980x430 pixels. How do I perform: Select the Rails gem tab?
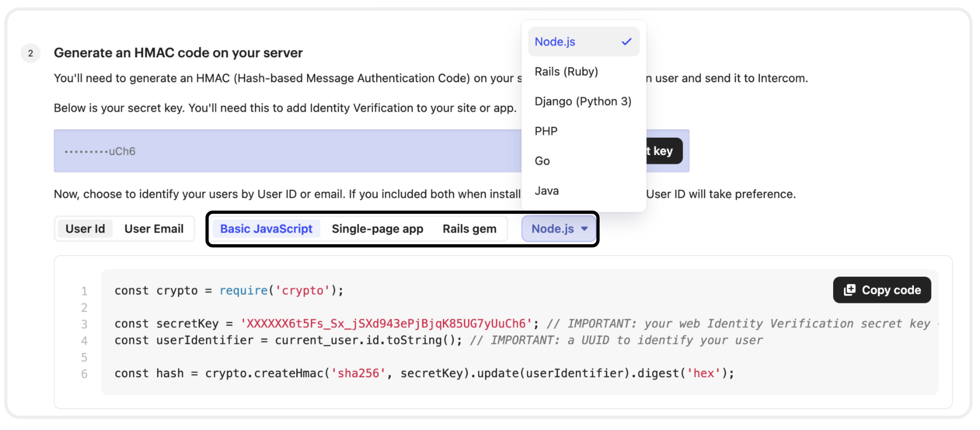click(x=469, y=229)
